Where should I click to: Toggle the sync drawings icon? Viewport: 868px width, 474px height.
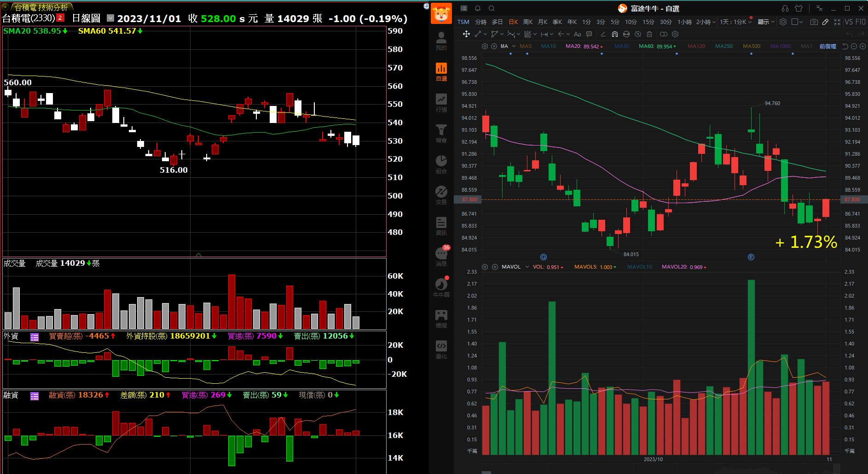click(626, 34)
